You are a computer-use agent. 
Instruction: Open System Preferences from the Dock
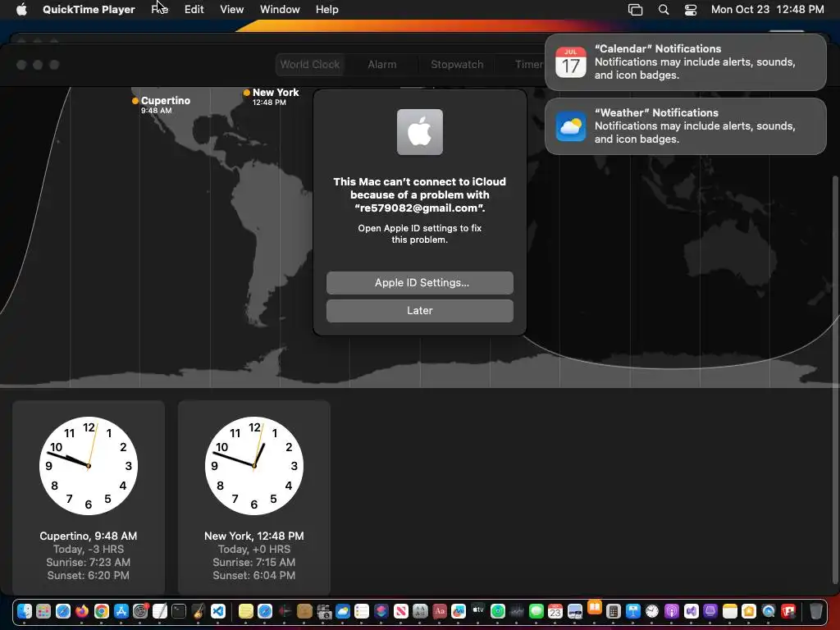pyautogui.click(x=140, y=610)
